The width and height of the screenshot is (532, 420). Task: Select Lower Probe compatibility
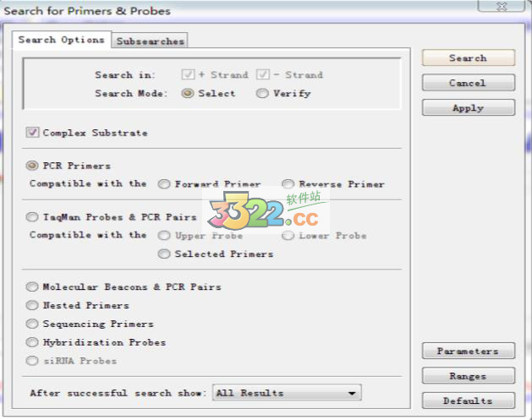click(x=288, y=236)
